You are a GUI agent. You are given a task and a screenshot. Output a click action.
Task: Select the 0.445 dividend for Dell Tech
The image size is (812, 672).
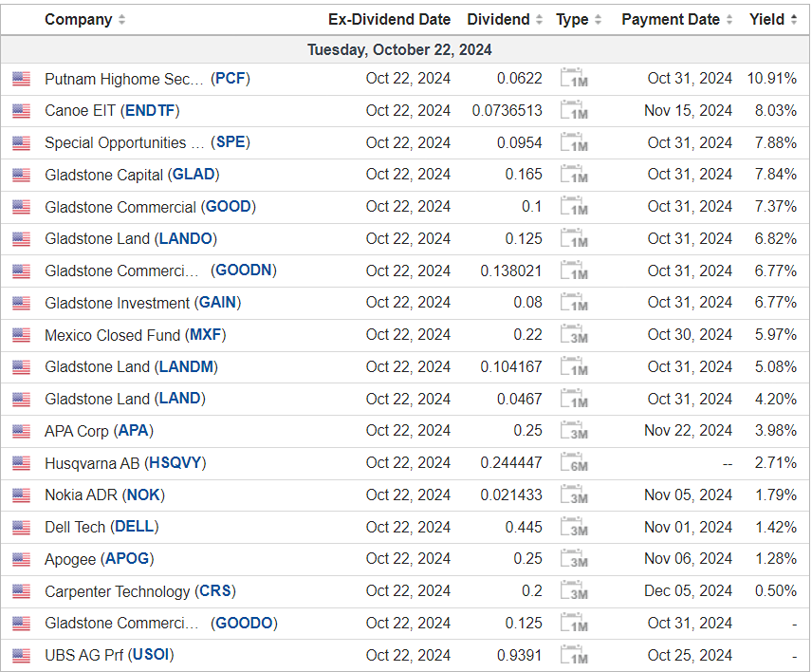click(524, 527)
